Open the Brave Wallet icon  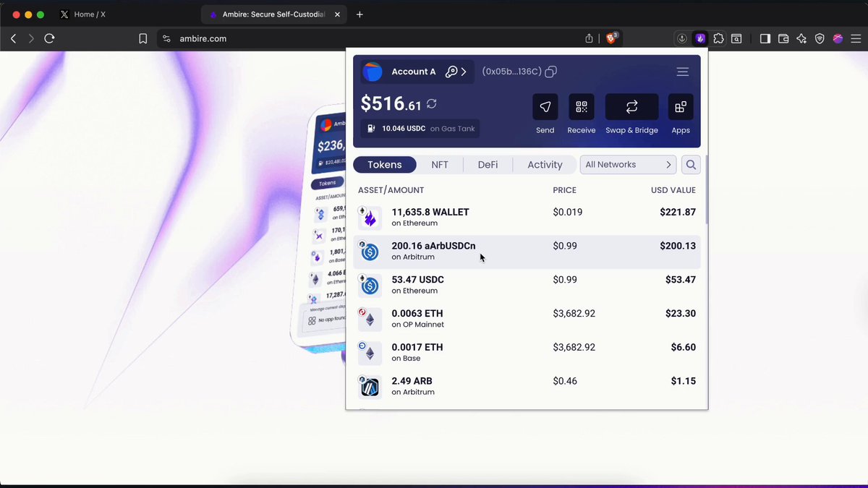783,38
